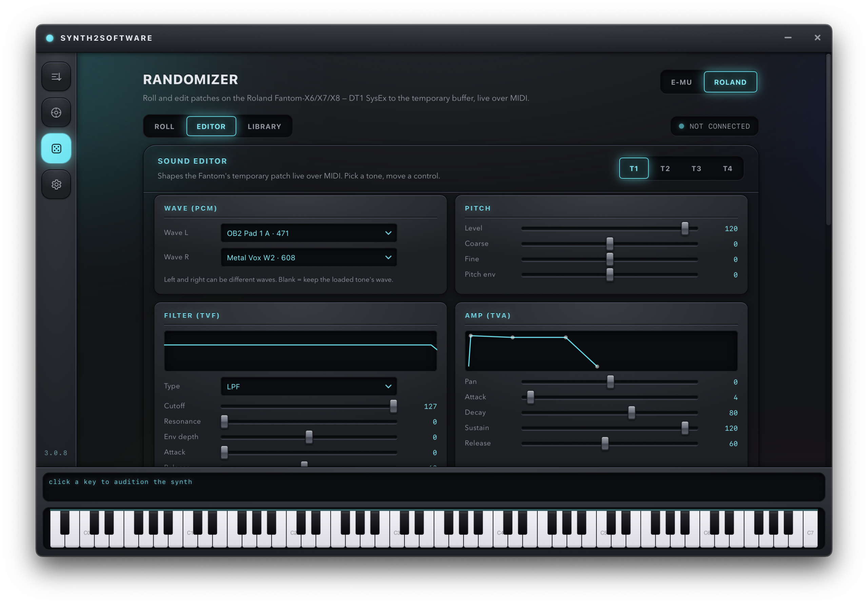Click the filter Attack slider
This screenshot has height=604, width=868.
(309, 452)
